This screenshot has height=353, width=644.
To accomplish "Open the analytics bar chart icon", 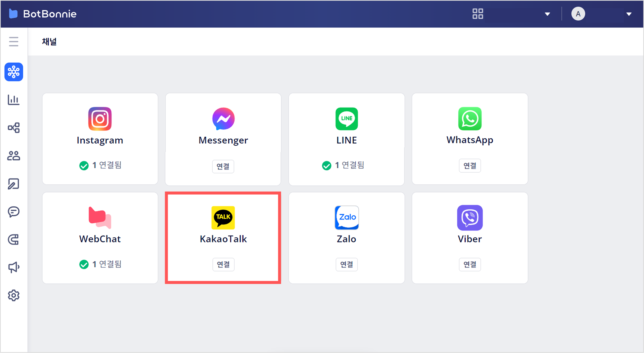I will (13, 100).
